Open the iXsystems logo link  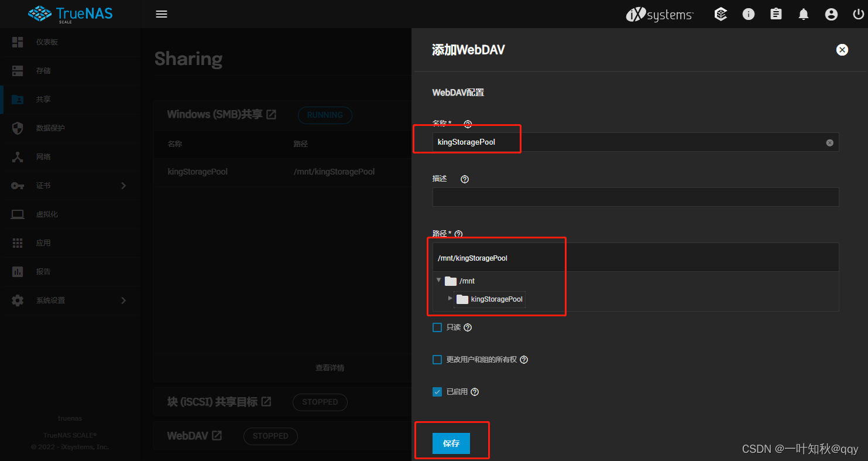660,15
